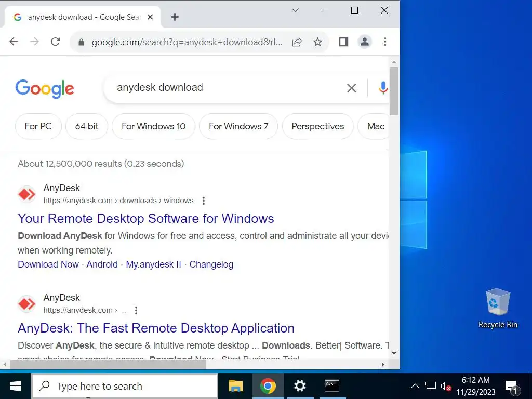Bookmark this tab with the star icon

[x=317, y=42]
